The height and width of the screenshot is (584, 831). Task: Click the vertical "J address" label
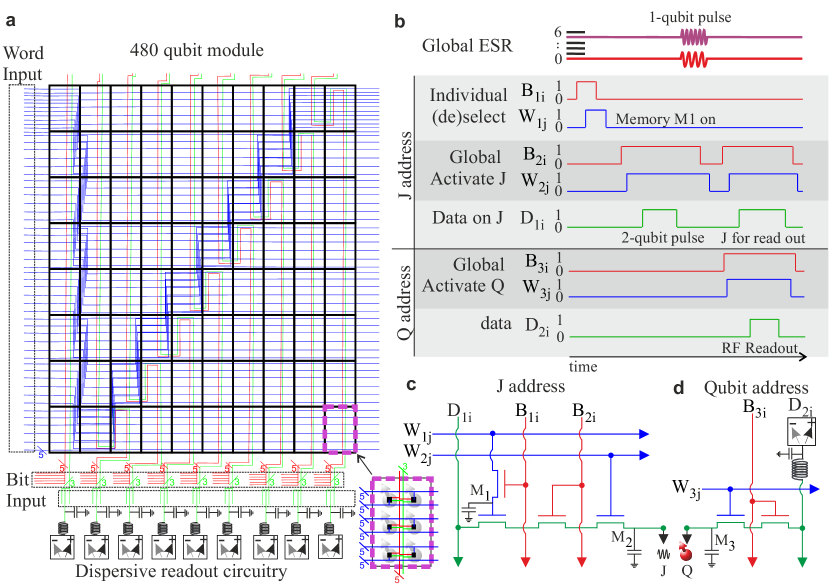click(405, 165)
